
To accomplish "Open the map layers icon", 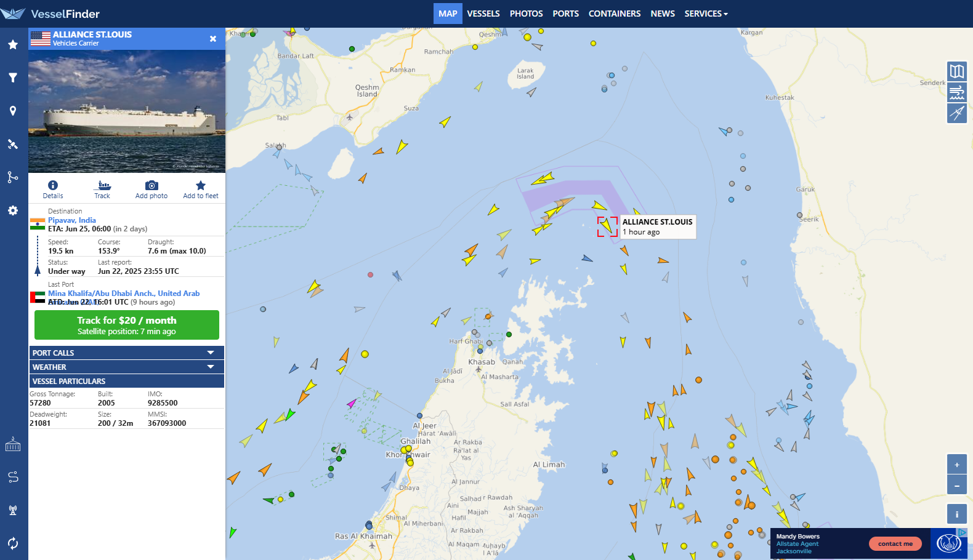I will pos(957,71).
